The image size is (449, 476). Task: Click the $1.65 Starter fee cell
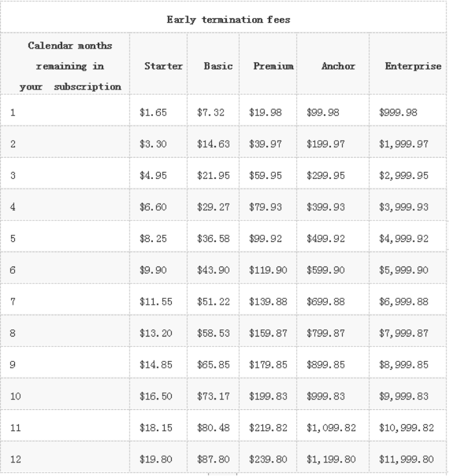pos(154,112)
